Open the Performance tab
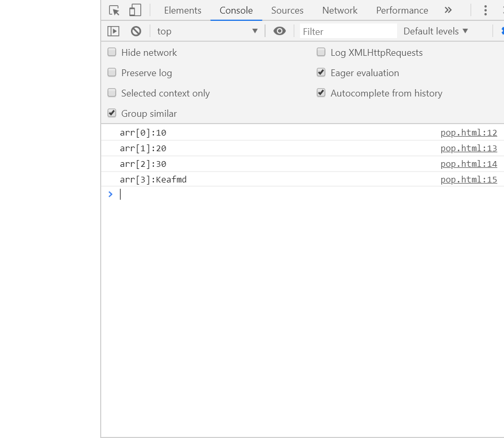Image resolution: width=504 pixels, height=438 pixels. pos(402,10)
